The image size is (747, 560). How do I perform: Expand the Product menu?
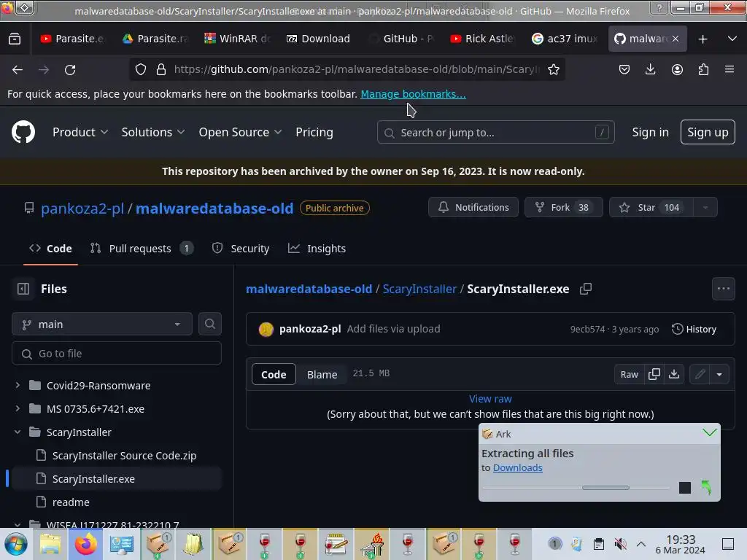tap(80, 132)
